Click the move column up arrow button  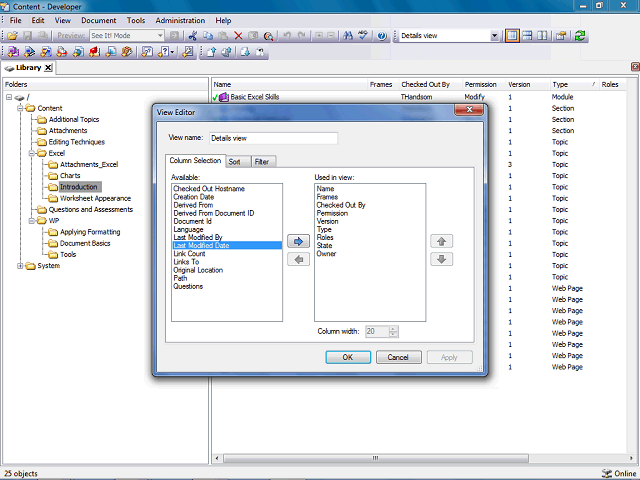click(x=441, y=241)
